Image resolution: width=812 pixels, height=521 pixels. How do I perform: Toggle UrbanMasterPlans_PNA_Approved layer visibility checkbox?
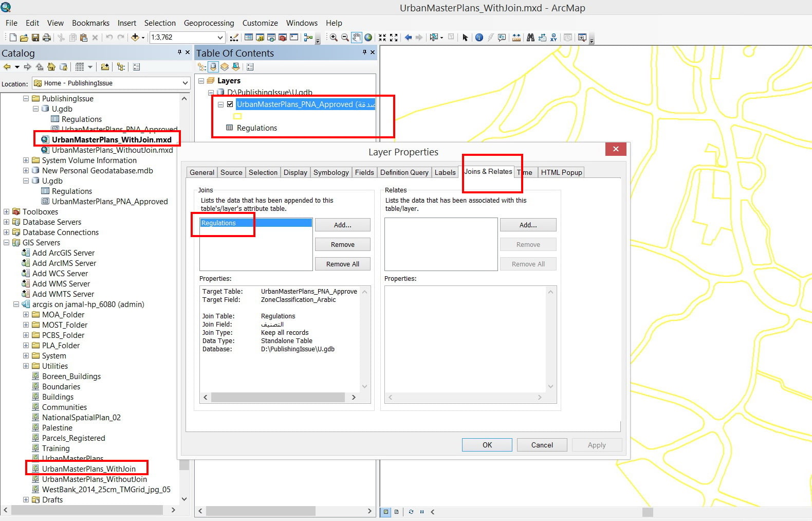pyautogui.click(x=230, y=104)
